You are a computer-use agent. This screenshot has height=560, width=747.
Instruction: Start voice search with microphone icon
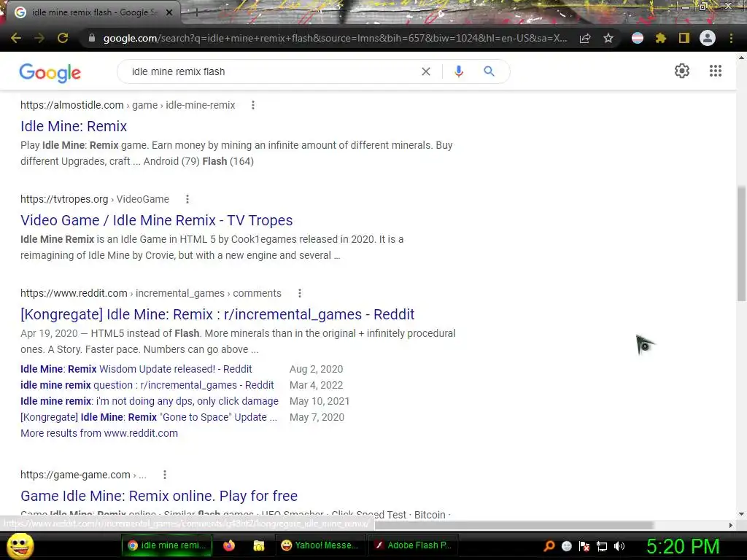[x=459, y=71]
